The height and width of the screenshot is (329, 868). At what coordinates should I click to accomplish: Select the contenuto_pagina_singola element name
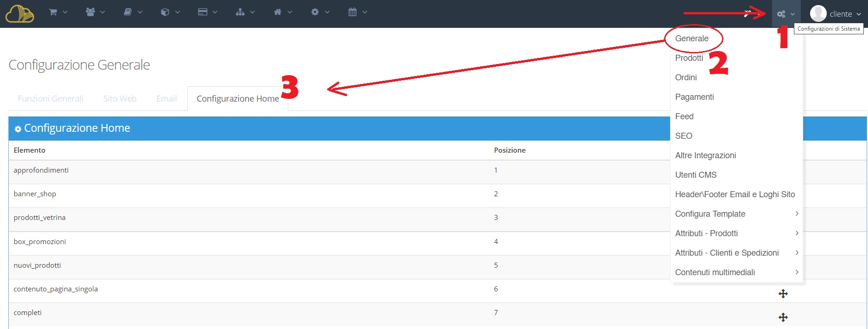(56, 289)
